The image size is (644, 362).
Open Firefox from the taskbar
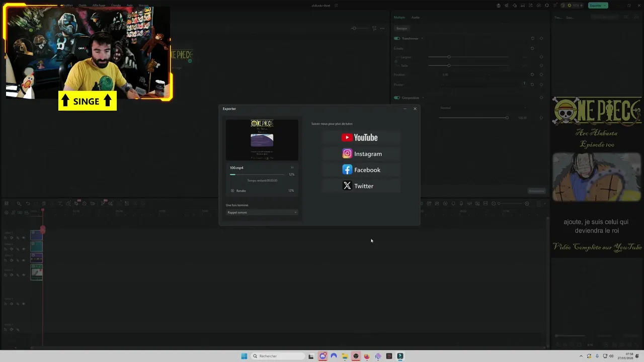click(367, 356)
